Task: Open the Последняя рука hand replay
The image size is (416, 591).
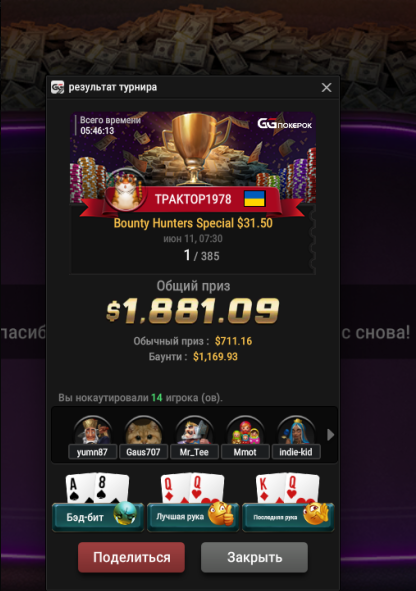Action: (288, 517)
